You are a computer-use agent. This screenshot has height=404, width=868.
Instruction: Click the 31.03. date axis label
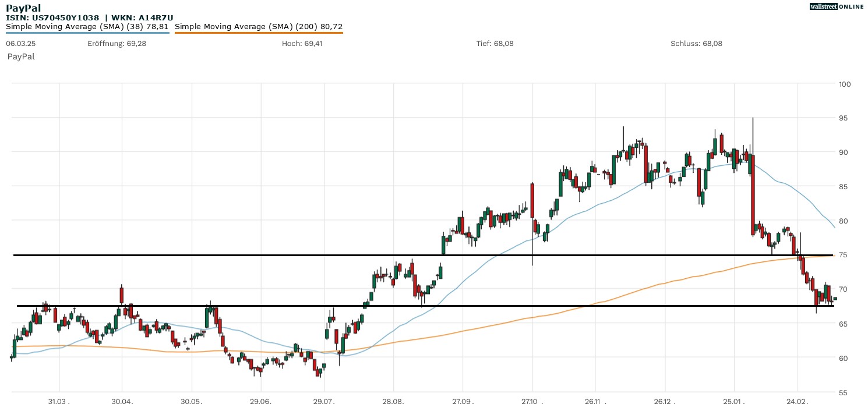pyautogui.click(x=59, y=401)
